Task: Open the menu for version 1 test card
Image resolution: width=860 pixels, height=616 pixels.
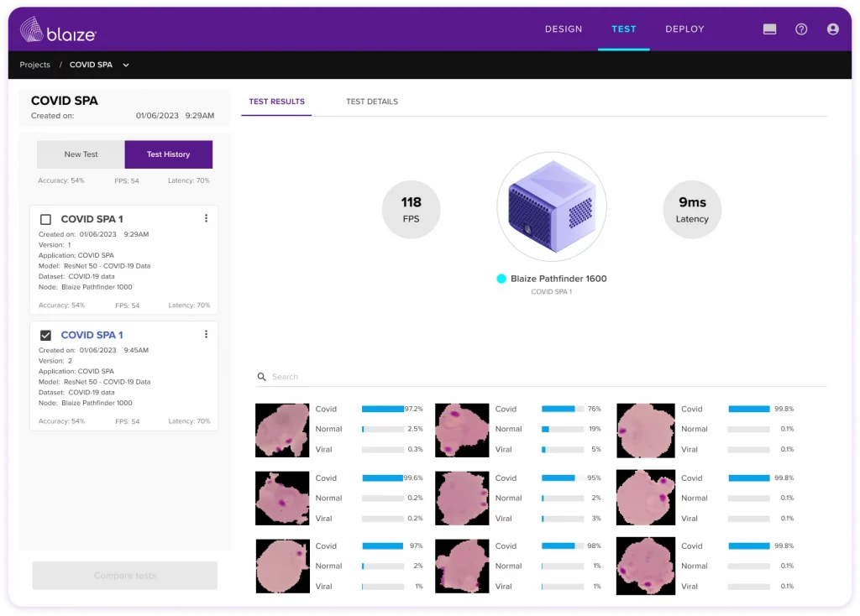Action: (207, 218)
